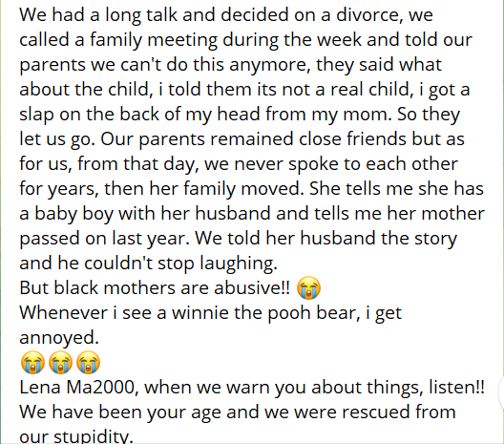Click the words "passed on last year"
This screenshot has width=504, height=444.
(104, 239)
